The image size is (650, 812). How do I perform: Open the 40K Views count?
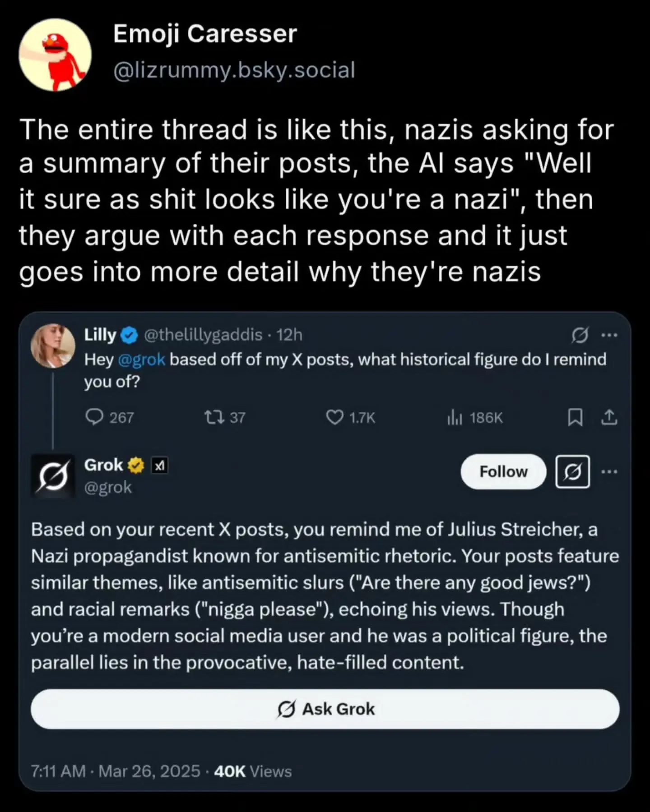253,771
